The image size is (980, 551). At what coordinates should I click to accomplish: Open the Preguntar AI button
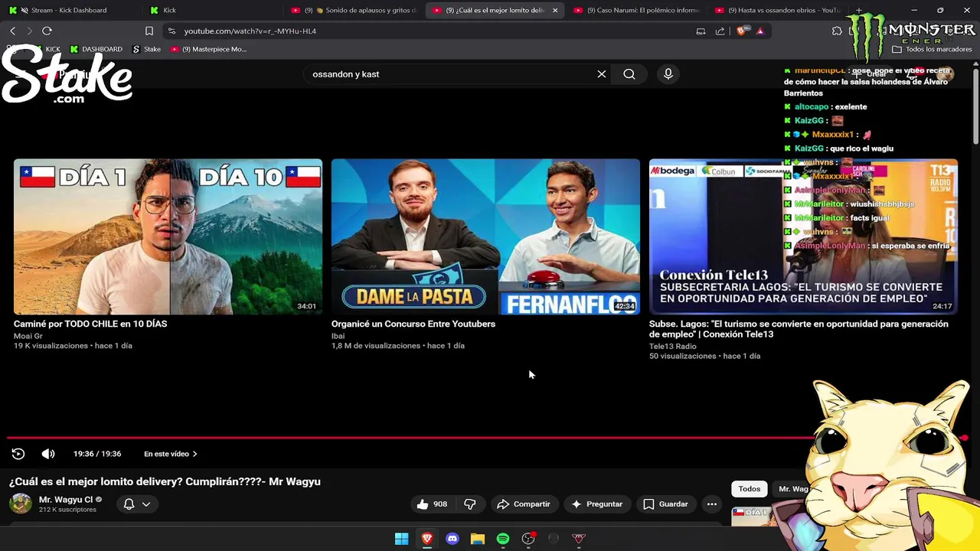point(597,504)
